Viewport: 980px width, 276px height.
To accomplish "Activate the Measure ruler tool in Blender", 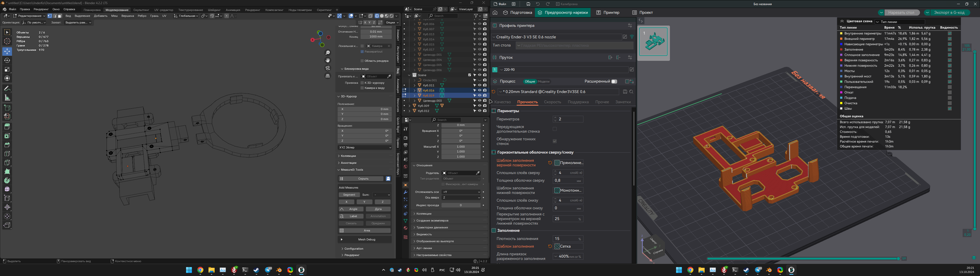I will (x=7, y=98).
